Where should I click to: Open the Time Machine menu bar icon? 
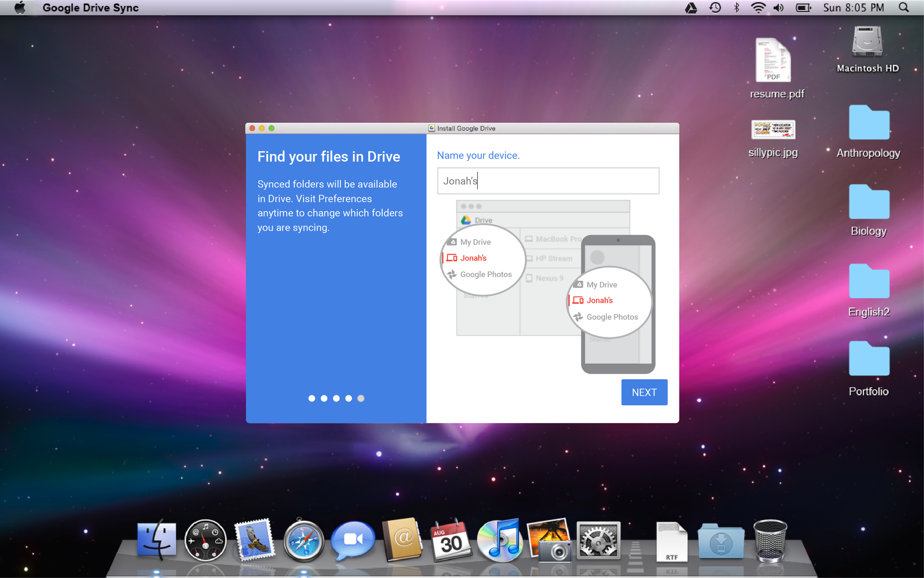pos(715,8)
